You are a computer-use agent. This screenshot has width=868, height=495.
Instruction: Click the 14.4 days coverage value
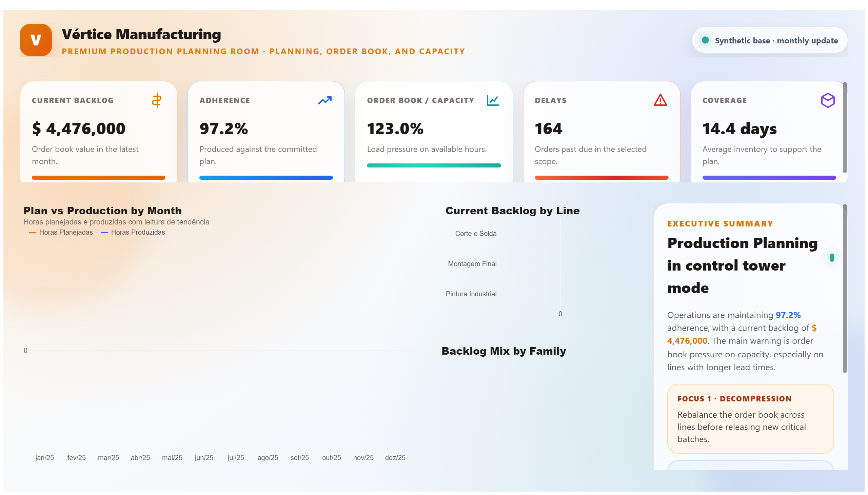[739, 128]
